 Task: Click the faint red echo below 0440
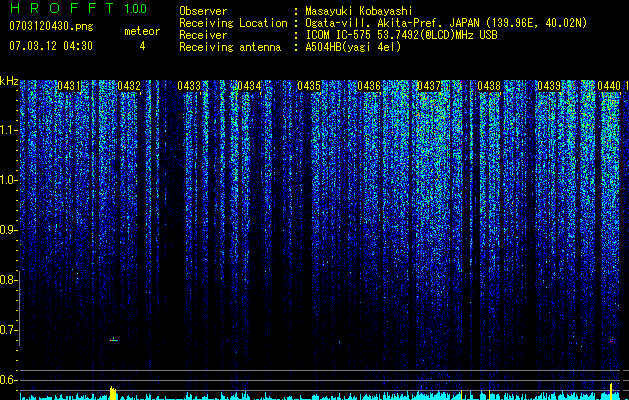pyautogui.click(x=611, y=341)
